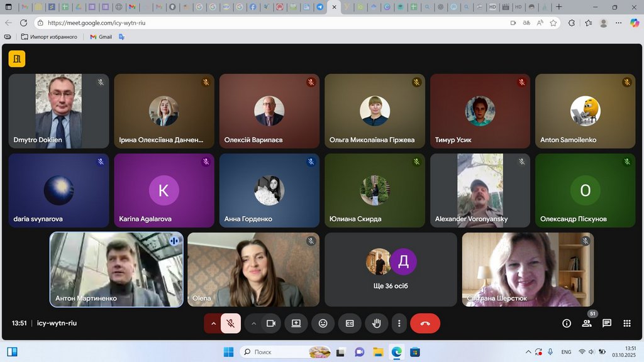The image size is (644, 362).
Task: Click the meet.google.com address bar
Action: pyautogui.click(x=252, y=23)
